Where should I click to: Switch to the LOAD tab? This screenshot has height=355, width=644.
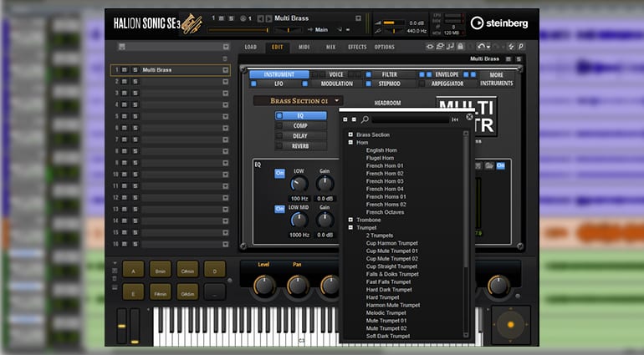coord(251,48)
